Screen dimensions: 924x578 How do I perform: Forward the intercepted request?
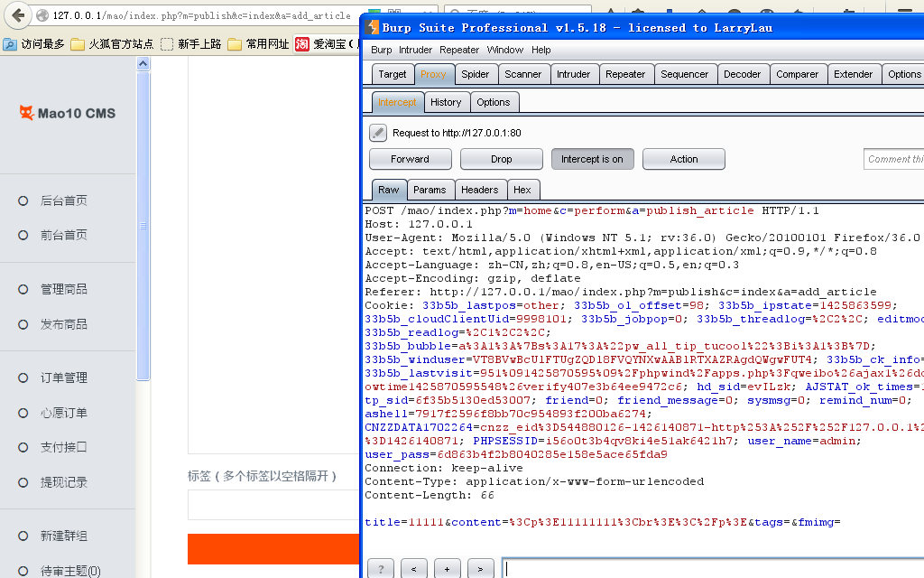(x=411, y=159)
